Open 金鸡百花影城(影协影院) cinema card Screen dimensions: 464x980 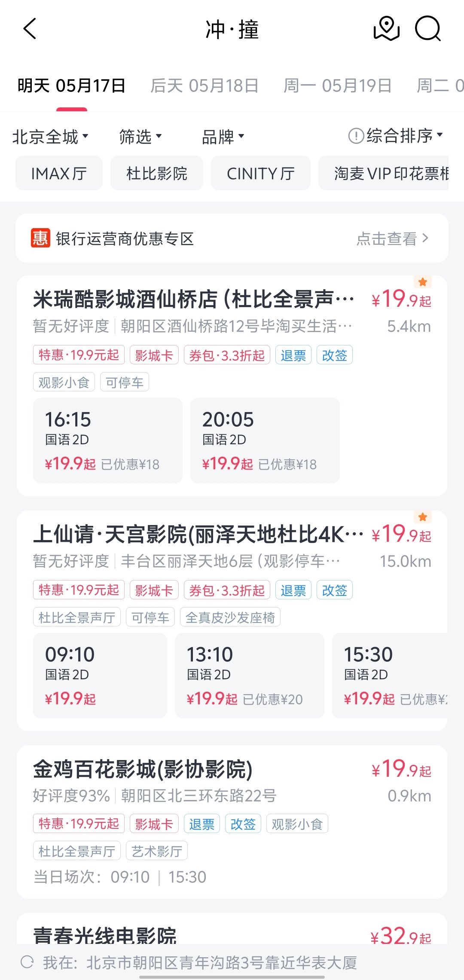coord(232,821)
